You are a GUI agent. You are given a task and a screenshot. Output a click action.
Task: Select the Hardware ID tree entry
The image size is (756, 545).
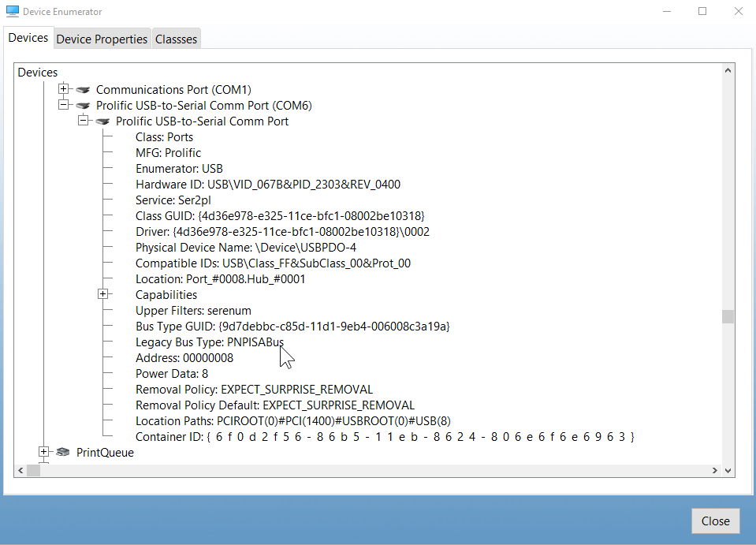(267, 185)
